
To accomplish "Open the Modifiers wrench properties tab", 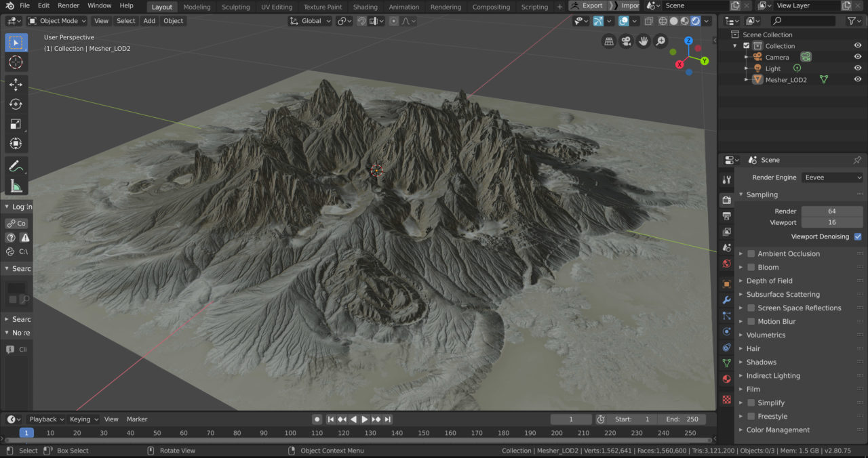I will [x=726, y=299].
